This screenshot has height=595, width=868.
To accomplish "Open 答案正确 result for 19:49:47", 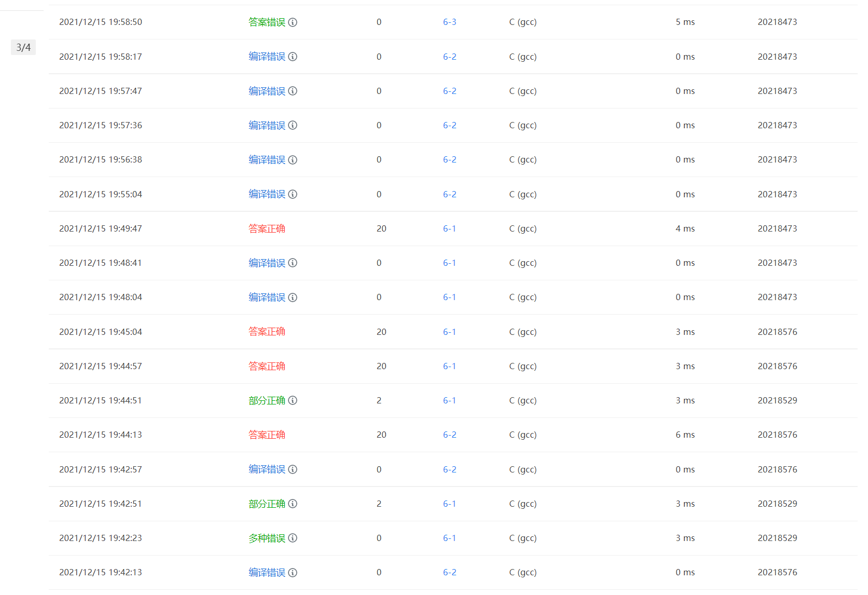I will [267, 228].
